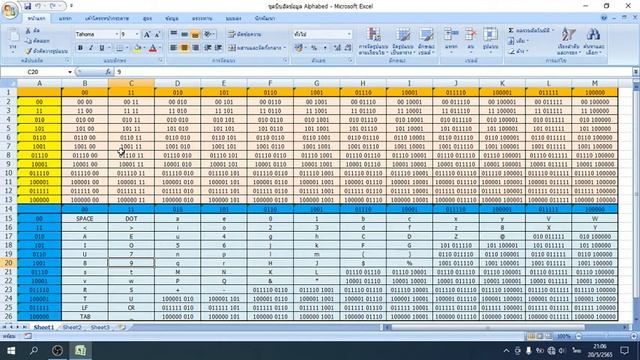Expand font color dropdown arrow
Viewport: 640px width, 360px height.
pos(160,48)
